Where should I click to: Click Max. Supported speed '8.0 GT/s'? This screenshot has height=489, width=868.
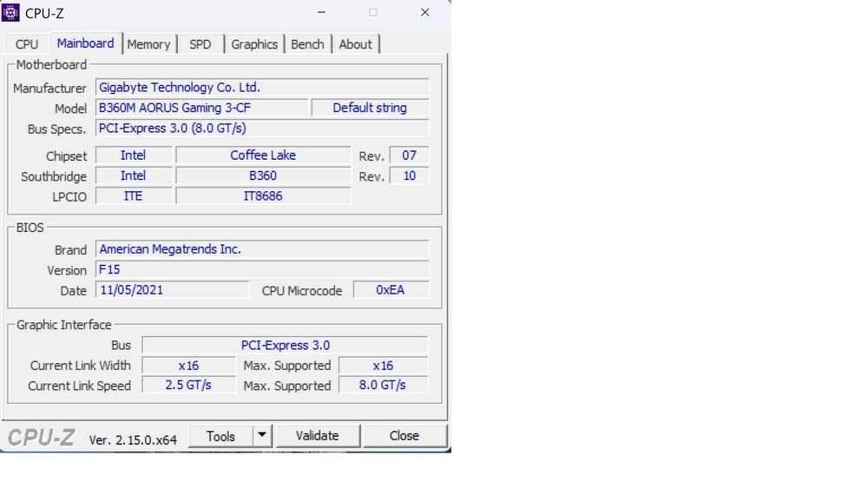(383, 386)
